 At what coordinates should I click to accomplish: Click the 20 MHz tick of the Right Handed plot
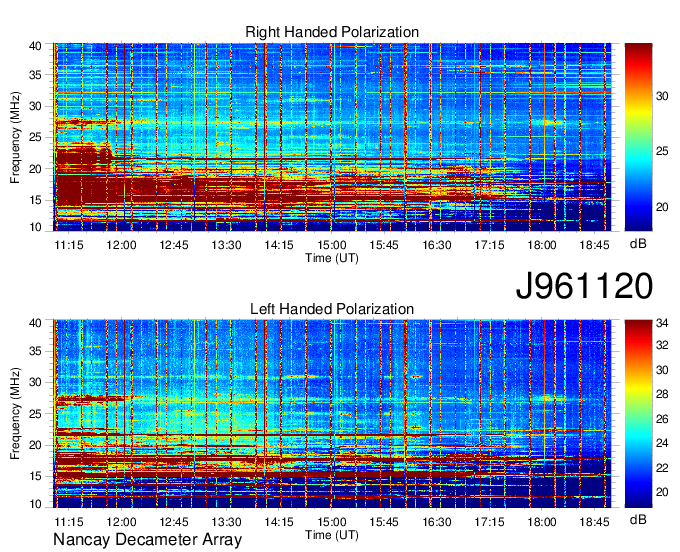coord(36,169)
